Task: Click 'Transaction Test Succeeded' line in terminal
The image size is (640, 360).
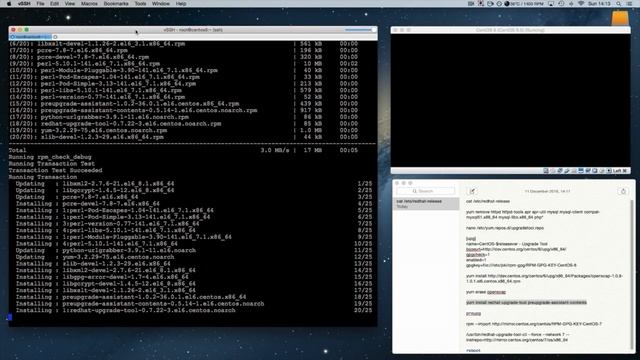Action: 56,170
